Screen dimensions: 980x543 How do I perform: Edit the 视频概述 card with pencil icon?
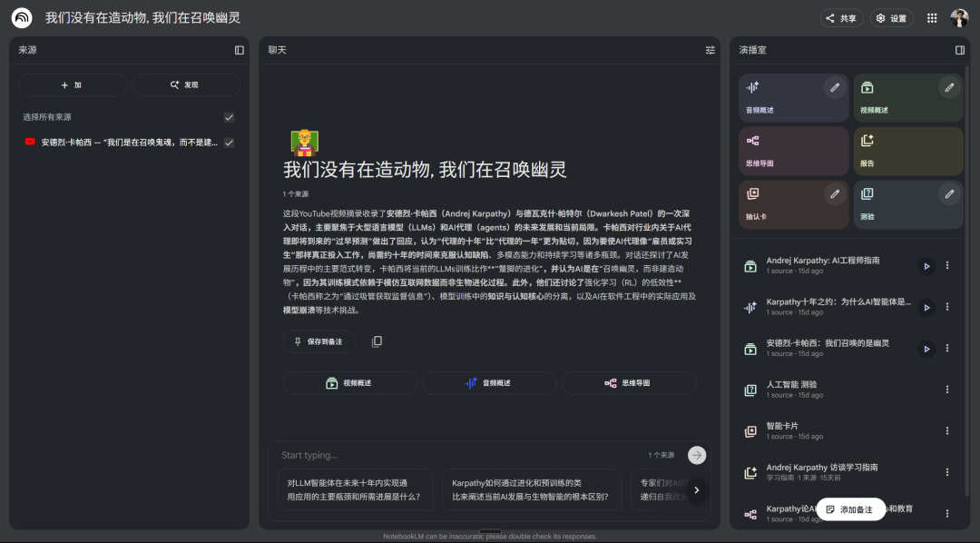point(949,87)
